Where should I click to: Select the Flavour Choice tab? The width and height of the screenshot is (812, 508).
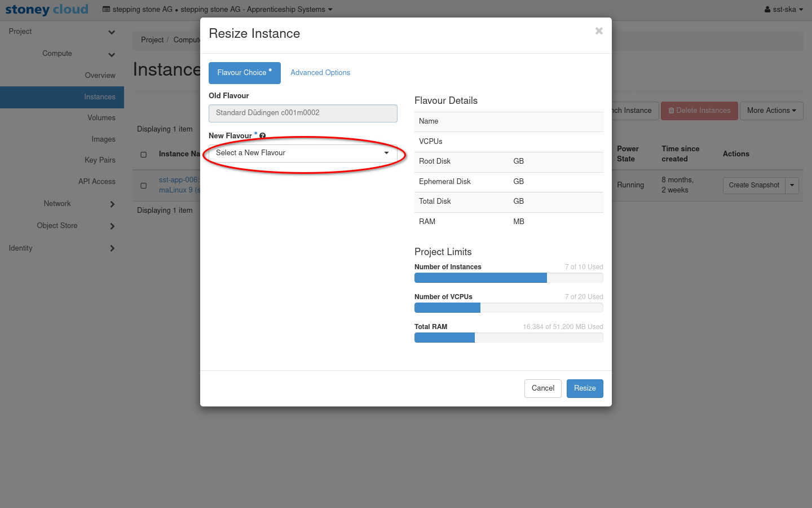244,73
